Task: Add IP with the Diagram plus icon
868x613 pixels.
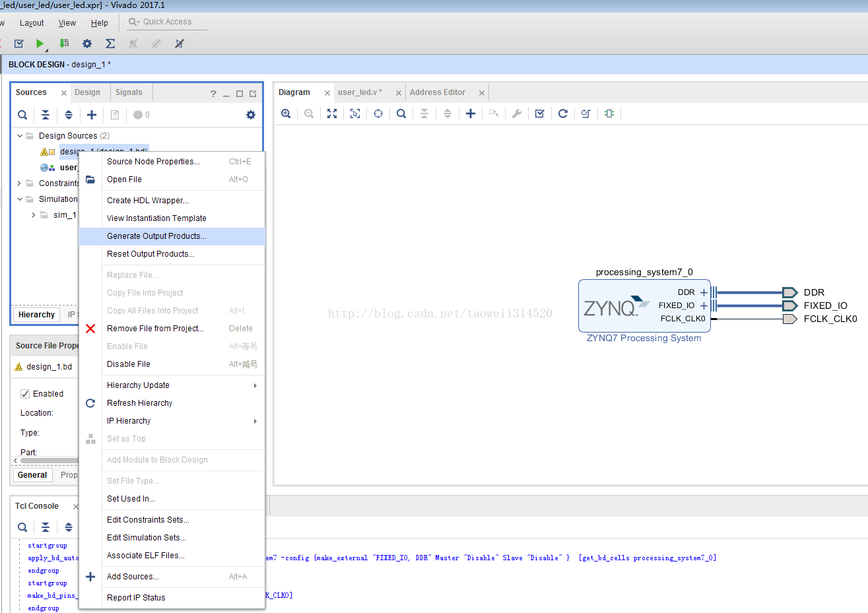Action: (471, 113)
